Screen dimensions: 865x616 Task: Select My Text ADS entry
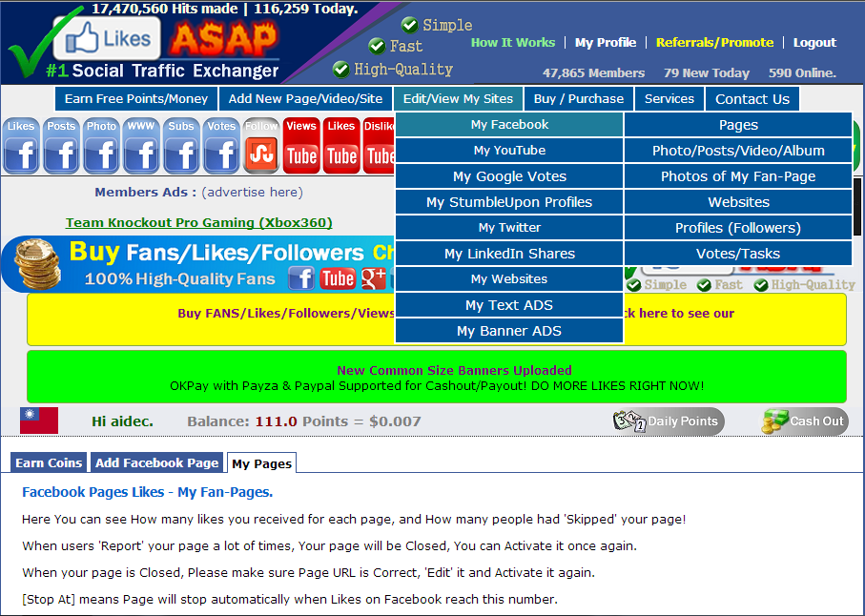[509, 305]
